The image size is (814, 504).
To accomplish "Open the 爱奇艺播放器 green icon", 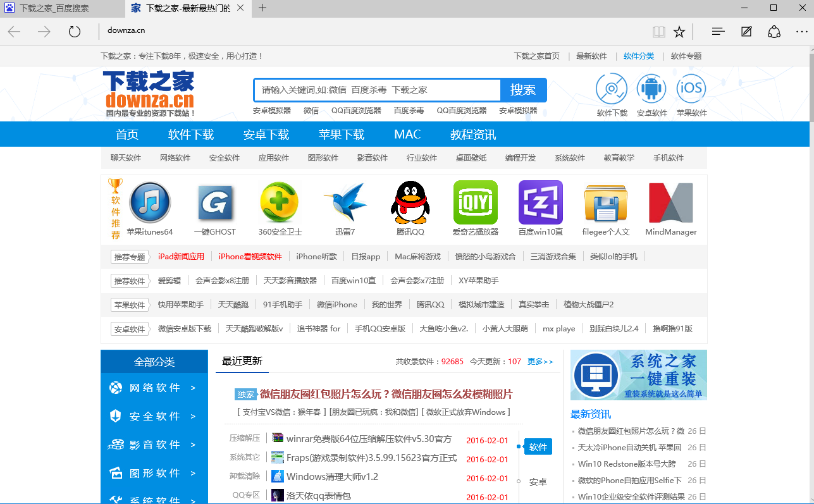I will (476, 202).
